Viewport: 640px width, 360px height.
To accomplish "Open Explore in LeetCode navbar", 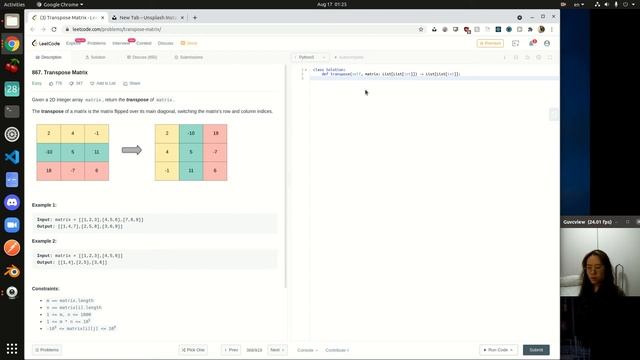I will coord(73,43).
